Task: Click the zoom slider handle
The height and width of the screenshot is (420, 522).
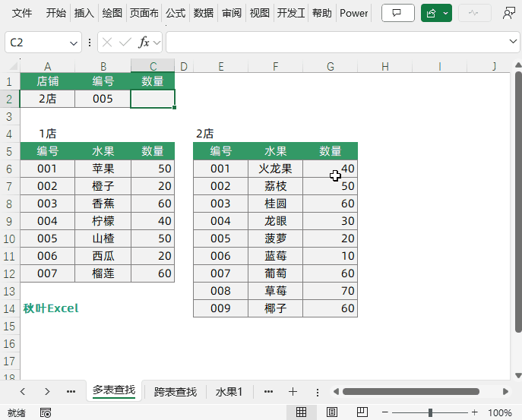Action: pyautogui.click(x=430, y=412)
